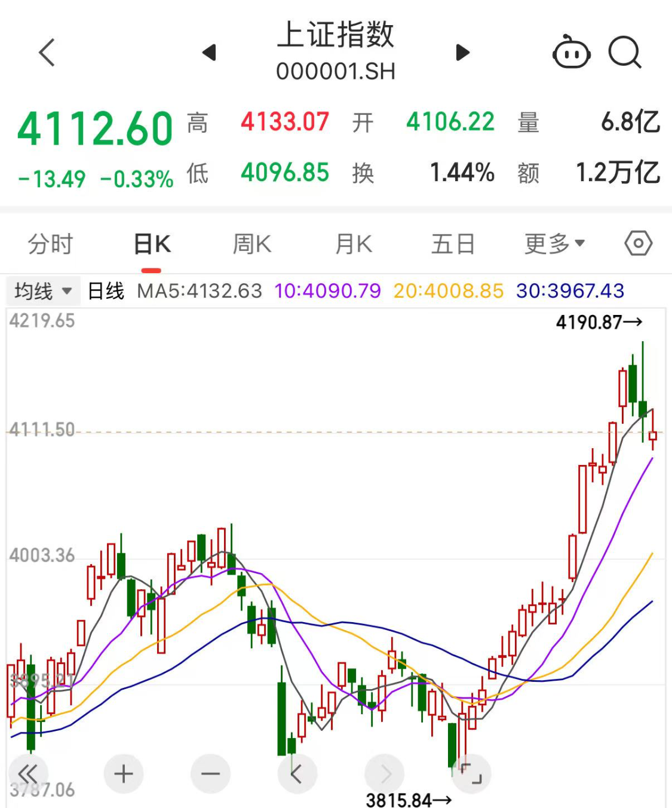Viewport: 672px width, 808px height.
Task: Tap the latest candlestick near 4111.50
Action: [652, 435]
